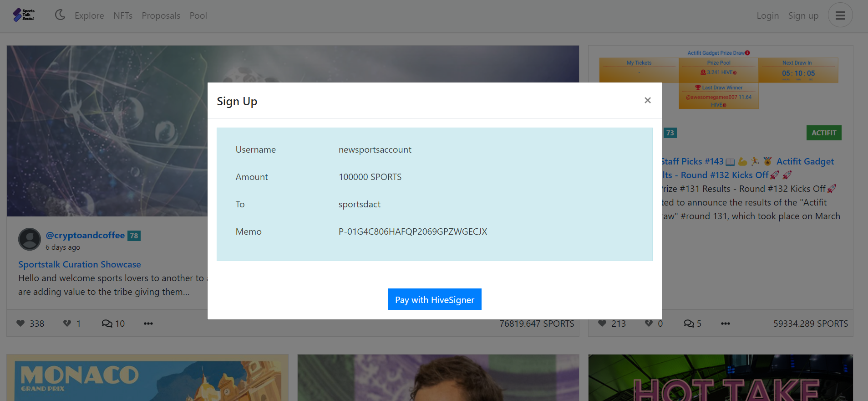Image resolution: width=868 pixels, height=401 pixels.
Task: Open Sportstalk Curation Showcase post
Action: click(80, 264)
